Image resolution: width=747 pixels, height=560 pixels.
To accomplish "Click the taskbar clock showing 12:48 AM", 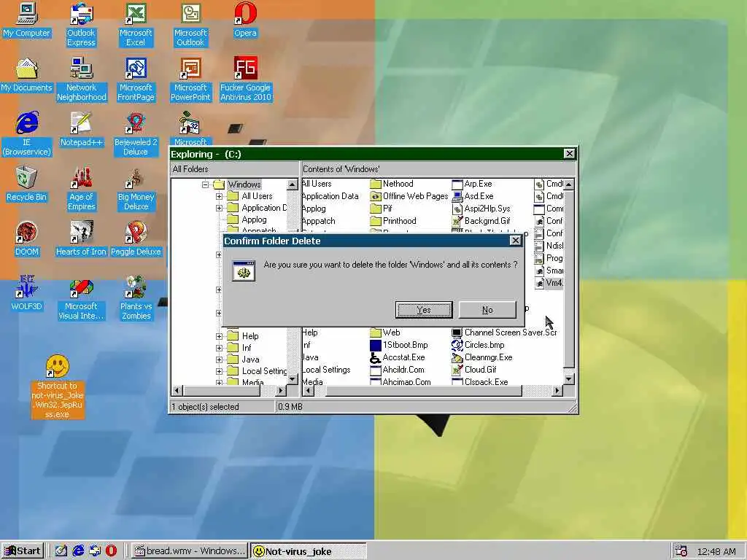I will click(x=716, y=551).
